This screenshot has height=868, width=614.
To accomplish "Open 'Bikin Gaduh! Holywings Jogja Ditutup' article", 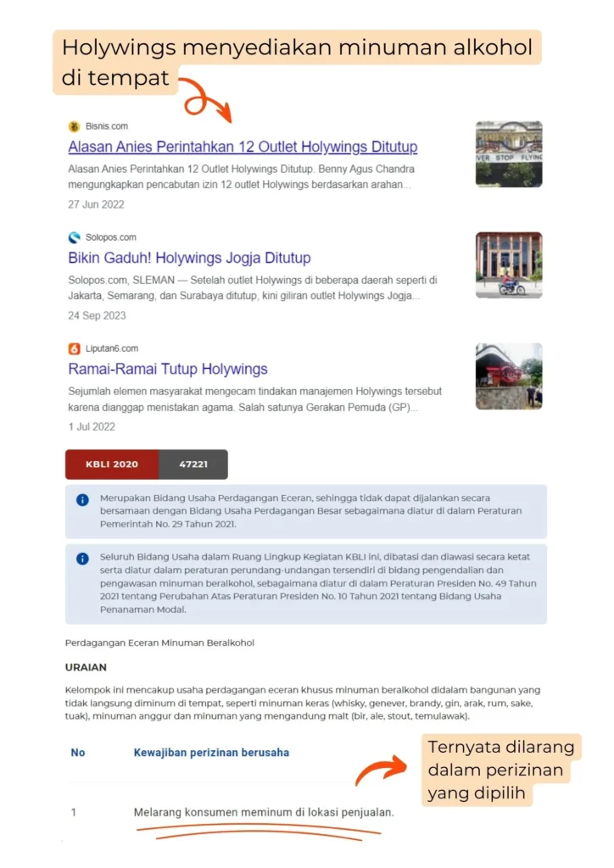I will pos(189,258).
